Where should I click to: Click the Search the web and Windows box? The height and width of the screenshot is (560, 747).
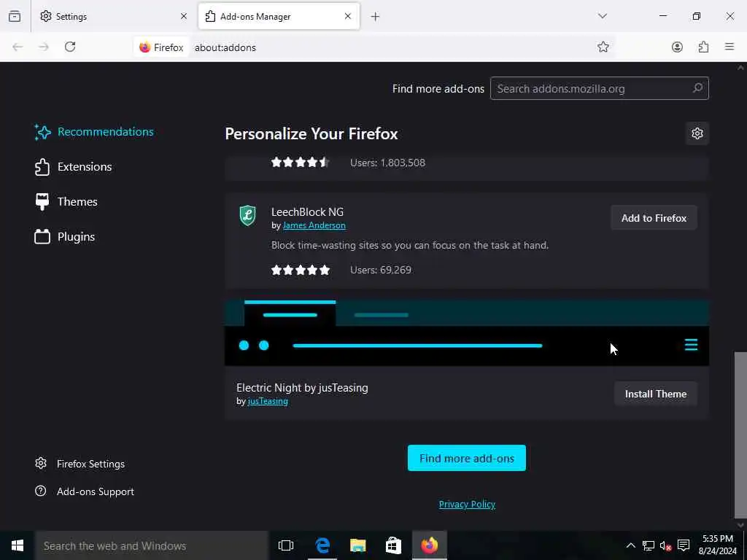pyautogui.click(x=152, y=545)
